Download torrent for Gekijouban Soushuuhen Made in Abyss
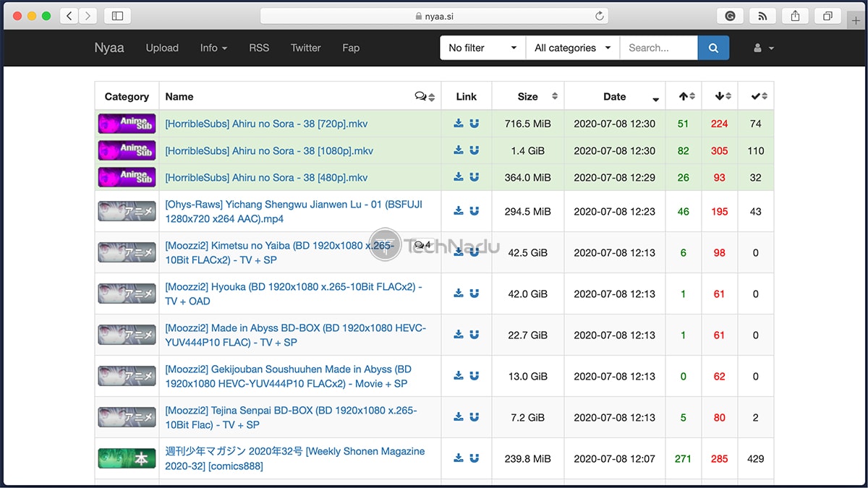Viewport: 868px width, 488px height. (x=459, y=376)
